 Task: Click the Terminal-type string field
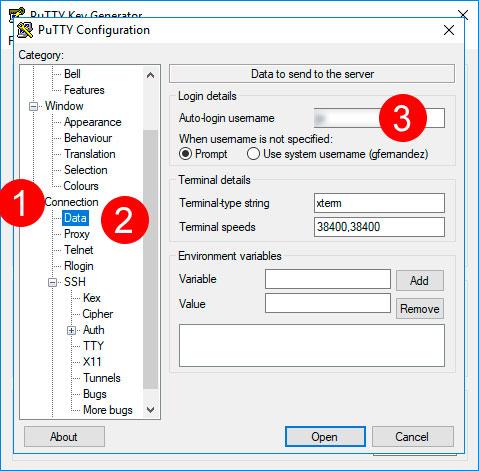(379, 203)
